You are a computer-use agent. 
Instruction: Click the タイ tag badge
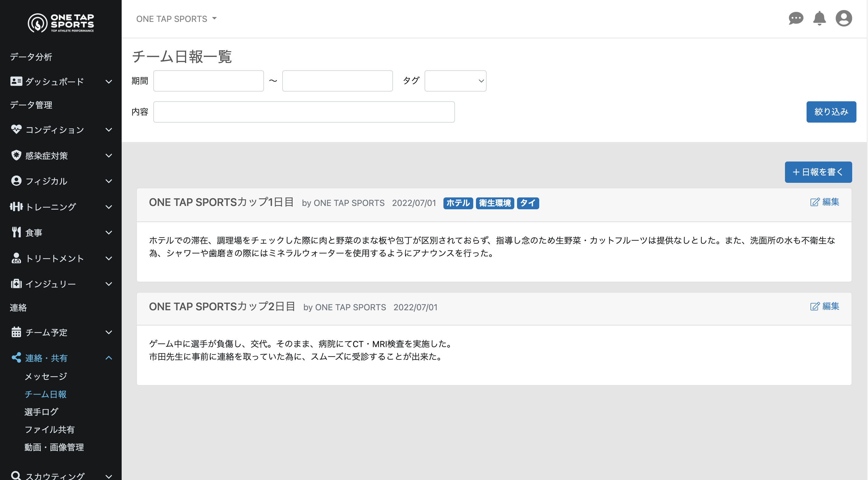click(528, 203)
